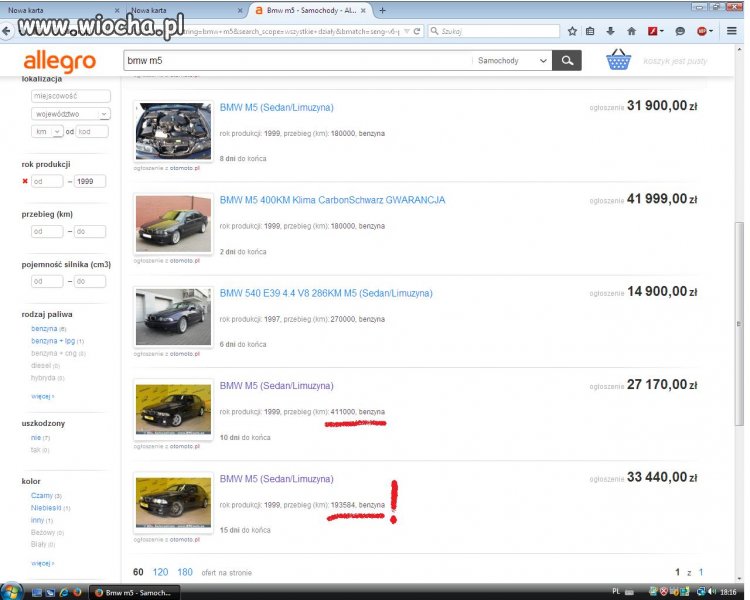Reload page with the refresh icon
The height and width of the screenshot is (600, 750).
pyautogui.click(x=417, y=31)
